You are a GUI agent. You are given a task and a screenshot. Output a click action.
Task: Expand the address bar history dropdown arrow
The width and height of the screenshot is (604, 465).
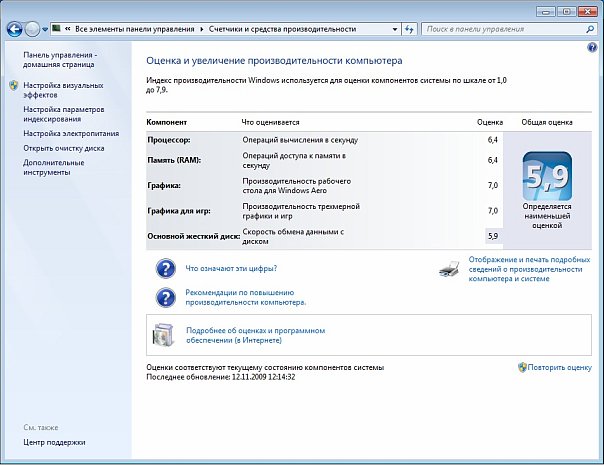tap(395, 30)
